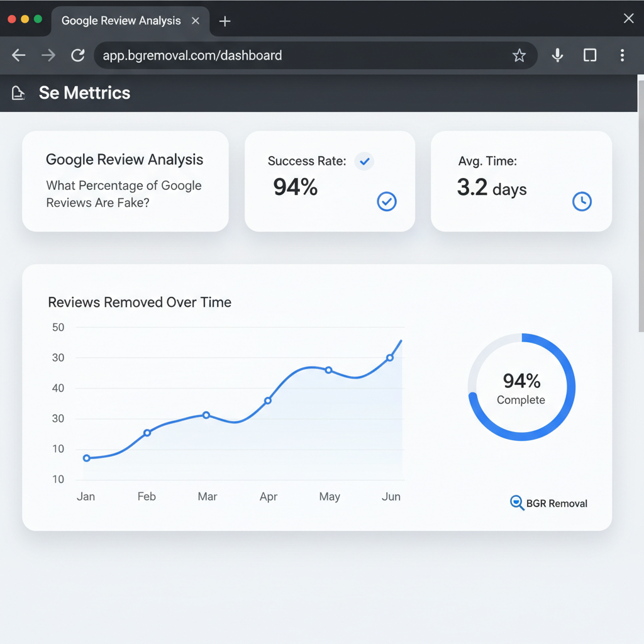The image size is (644, 644).
Task: Focus the address bar showing app.bgremoval.com/dashboard
Action: [316, 55]
